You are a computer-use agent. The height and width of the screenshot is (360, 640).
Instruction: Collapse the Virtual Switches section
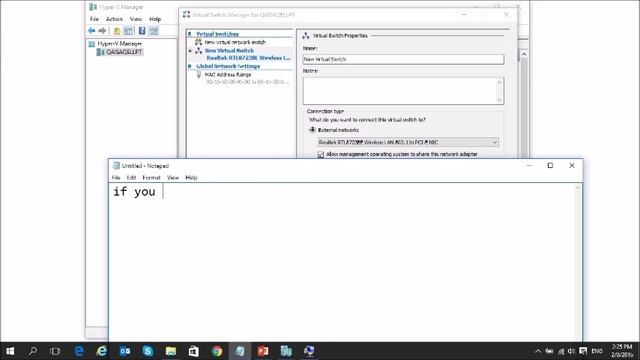click(189, 34)
